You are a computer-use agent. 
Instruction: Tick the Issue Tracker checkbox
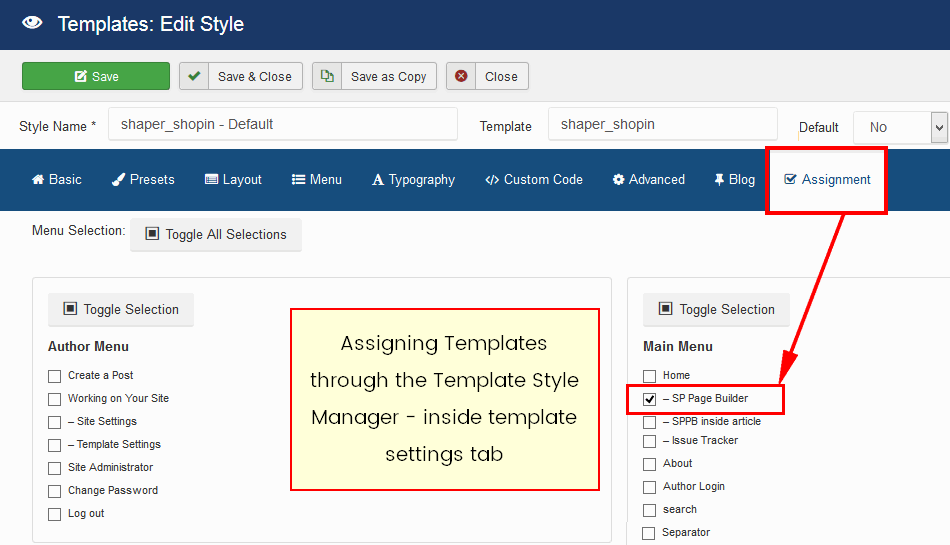coord(650,441)
